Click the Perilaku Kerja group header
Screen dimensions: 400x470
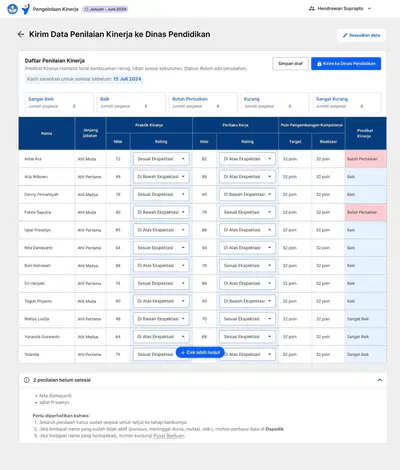235,125
